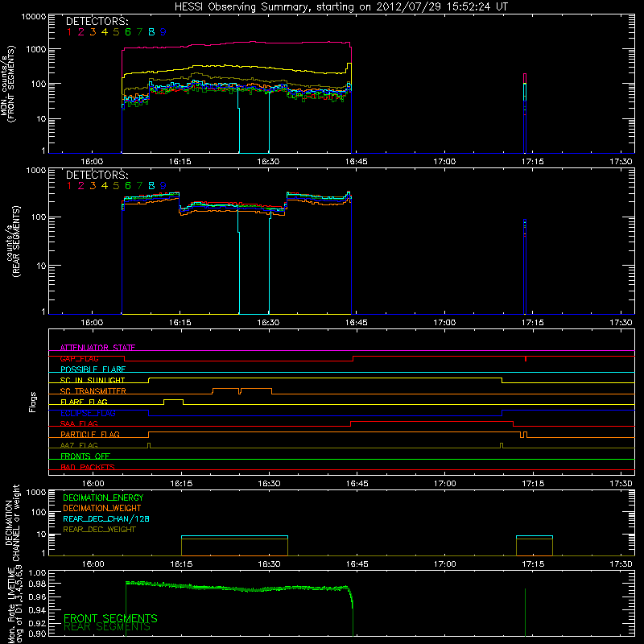Click DETECTORS: heading in rear segments plot
644x644 pixels.
97,175
